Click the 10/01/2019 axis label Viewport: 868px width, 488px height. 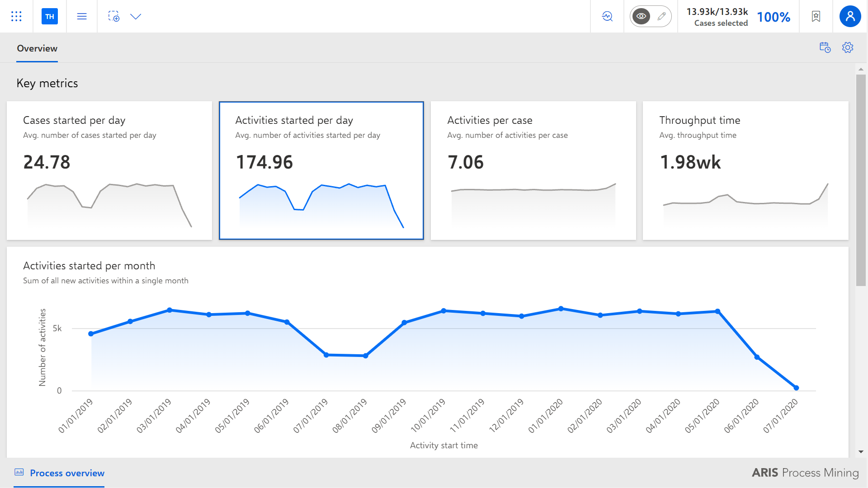click(x=428, y=416)
